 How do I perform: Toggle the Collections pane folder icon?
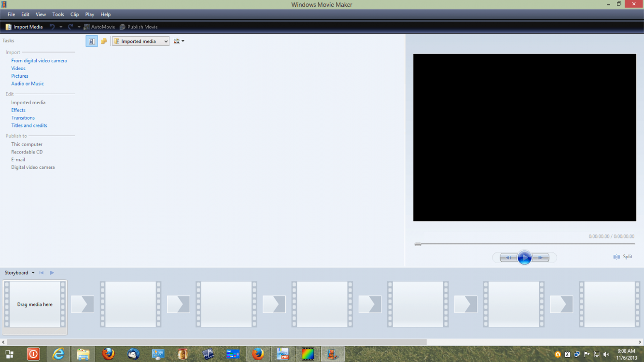(x=103, y=42)
